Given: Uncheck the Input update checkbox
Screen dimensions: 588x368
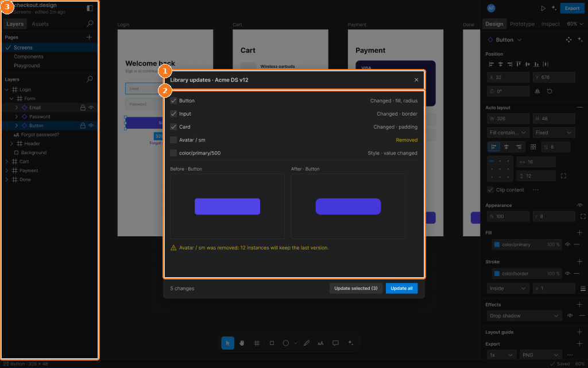Looking at the screenshot, I should tap(173, 114).
